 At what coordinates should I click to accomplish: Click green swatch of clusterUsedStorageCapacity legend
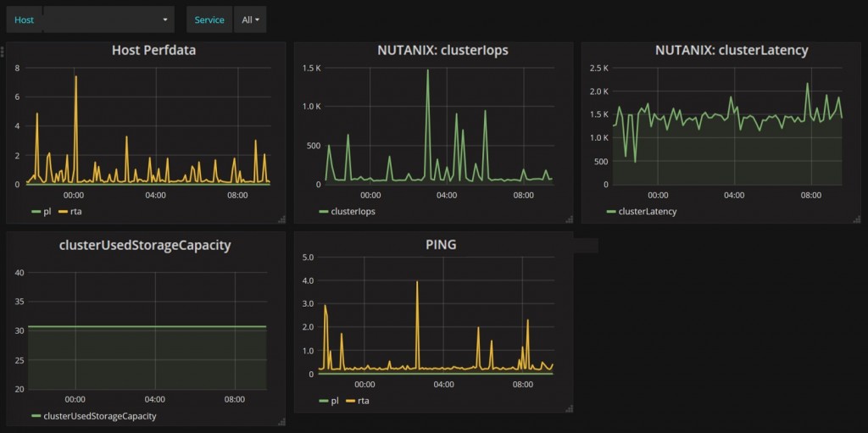coord(36,415)
